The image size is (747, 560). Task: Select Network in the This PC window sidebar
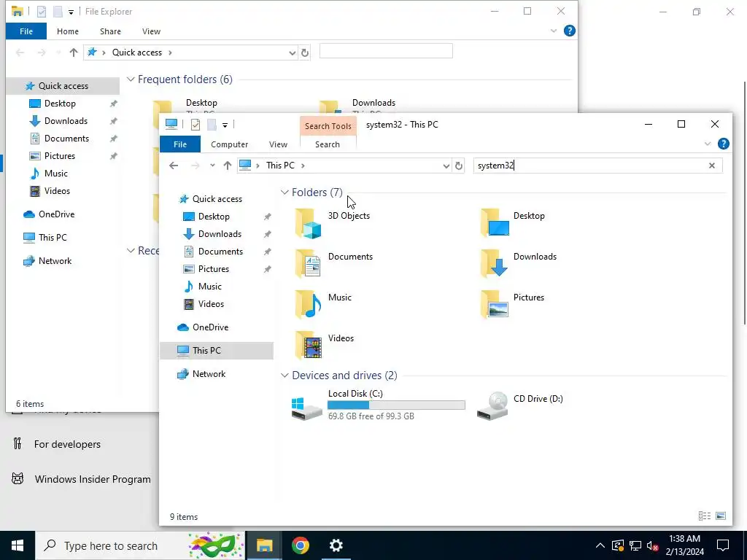click(x=209, y=374)
